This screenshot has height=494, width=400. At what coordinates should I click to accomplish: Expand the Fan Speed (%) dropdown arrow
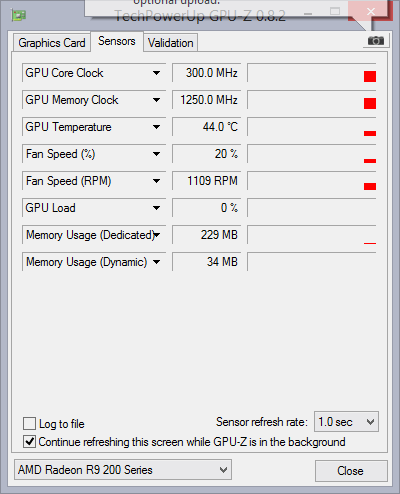(x=156, y=154)
